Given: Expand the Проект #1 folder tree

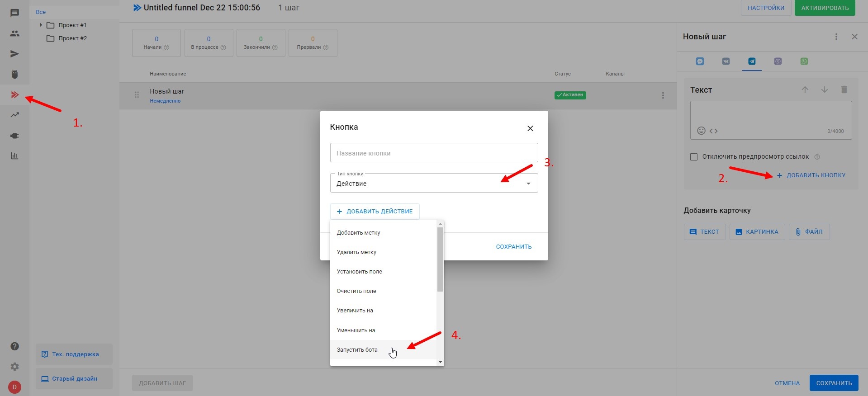Looking at the screenshot, I should click(x=41, y=25).
